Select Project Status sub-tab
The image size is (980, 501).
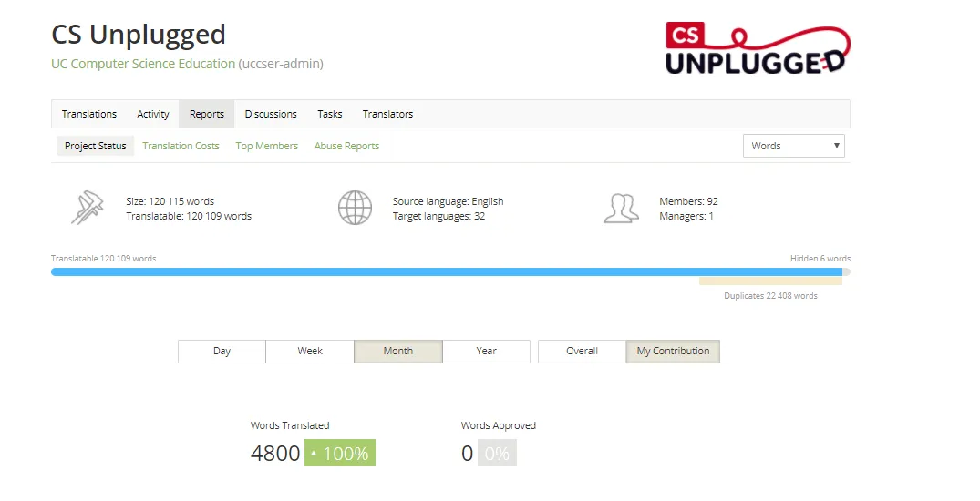pyautogui.click(x=95, y=146)
